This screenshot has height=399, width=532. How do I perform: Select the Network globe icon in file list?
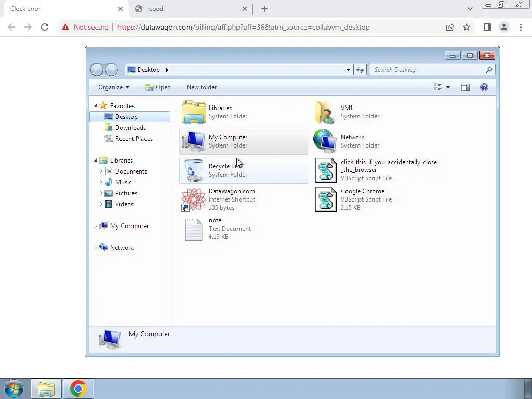(x=325, y=141)
